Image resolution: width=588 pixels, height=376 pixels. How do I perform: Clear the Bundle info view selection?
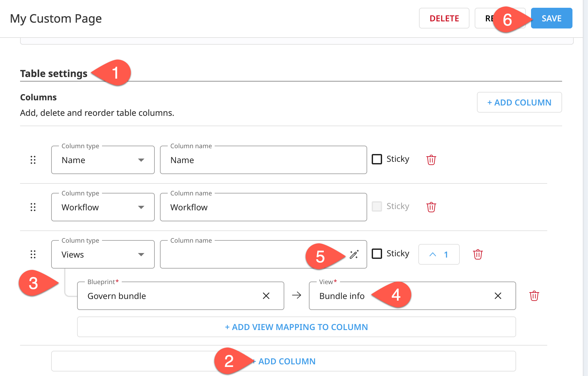point(498,295)
